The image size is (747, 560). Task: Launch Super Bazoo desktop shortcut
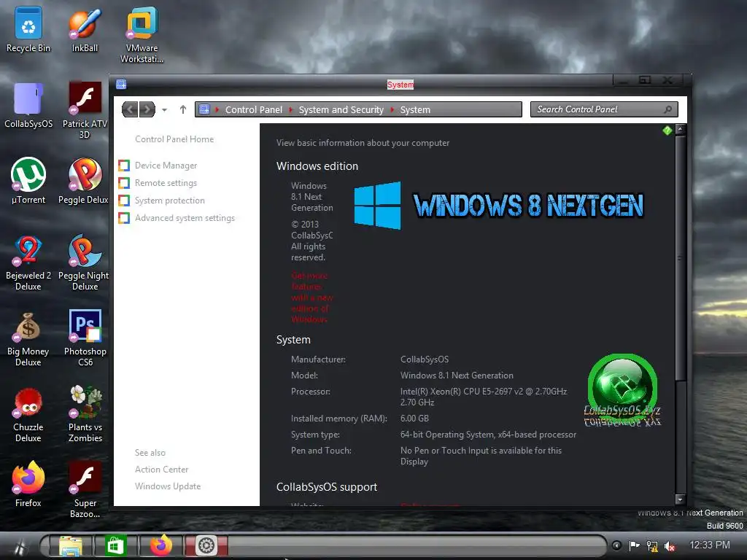(85, 489)
